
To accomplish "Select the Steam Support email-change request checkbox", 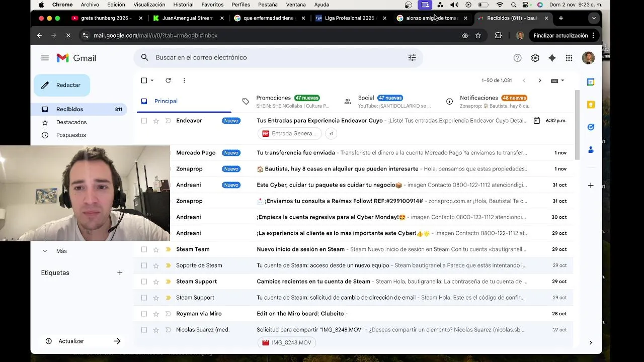I will [144, 298].
